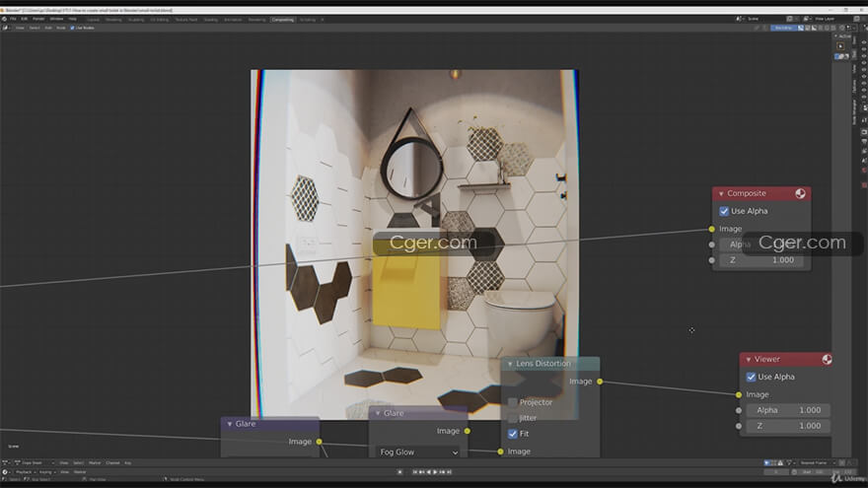Click the Viewer node Image input socket
The width and height of the screenshot is (868, 488).
coord(739,394)
